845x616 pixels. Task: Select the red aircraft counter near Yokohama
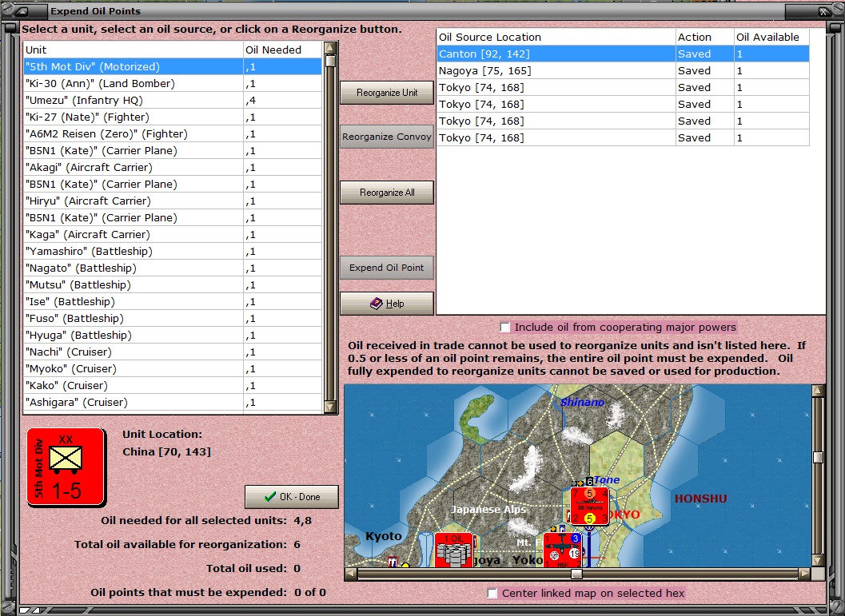coord(562,550)
